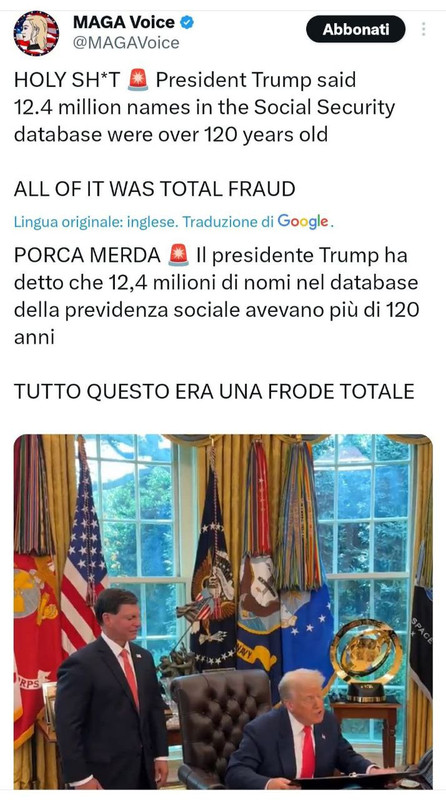Click the blue verified badge
The image size is (446, 800).
click(187, 22)
